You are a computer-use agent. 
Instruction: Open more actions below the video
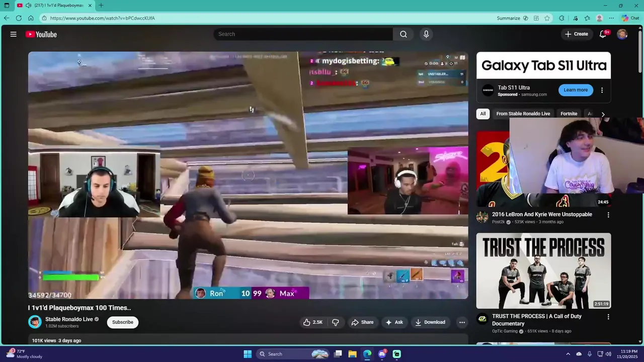[x=462, y=322]
